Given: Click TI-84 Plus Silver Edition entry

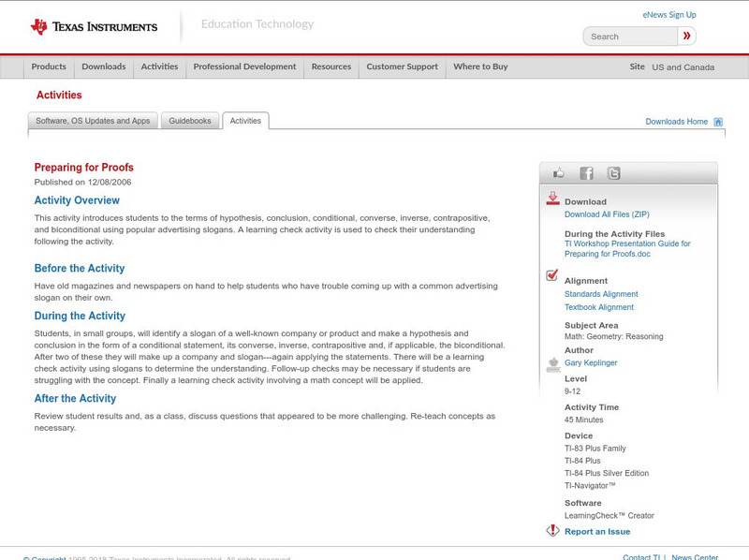Looking at the screenshot, I should [x=607, y=473].
